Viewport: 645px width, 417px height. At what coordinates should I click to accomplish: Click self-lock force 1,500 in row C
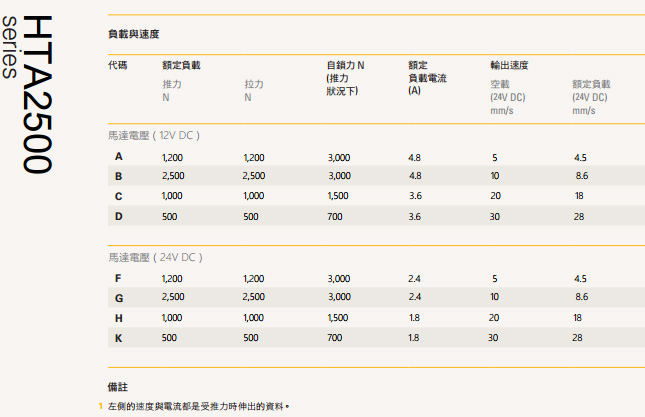[x=338, y=196]
